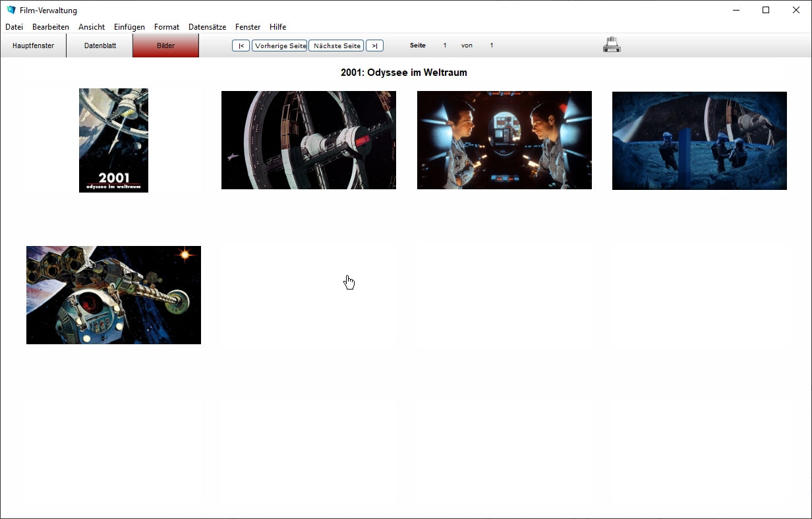Open the Ansicht menu
This screenshot has height=519, width=812.
click(x=92, y=27)
